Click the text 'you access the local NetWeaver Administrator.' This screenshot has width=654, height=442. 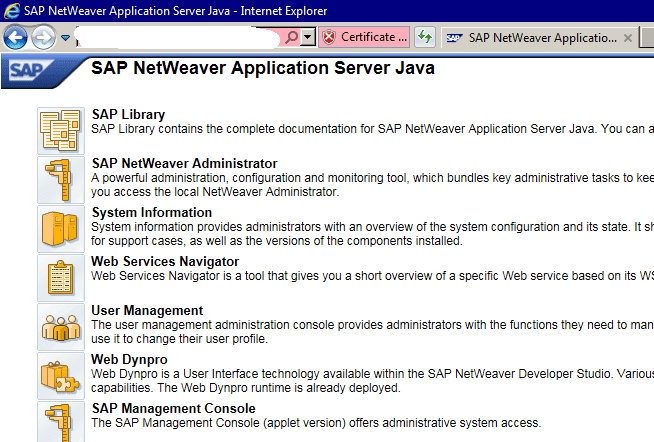(215, 192)
